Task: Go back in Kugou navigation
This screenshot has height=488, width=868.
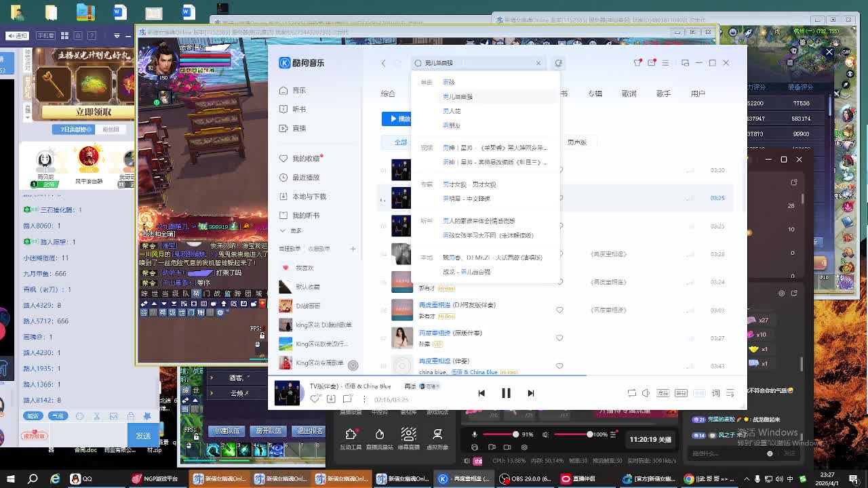Action: (x=383, y=63)
